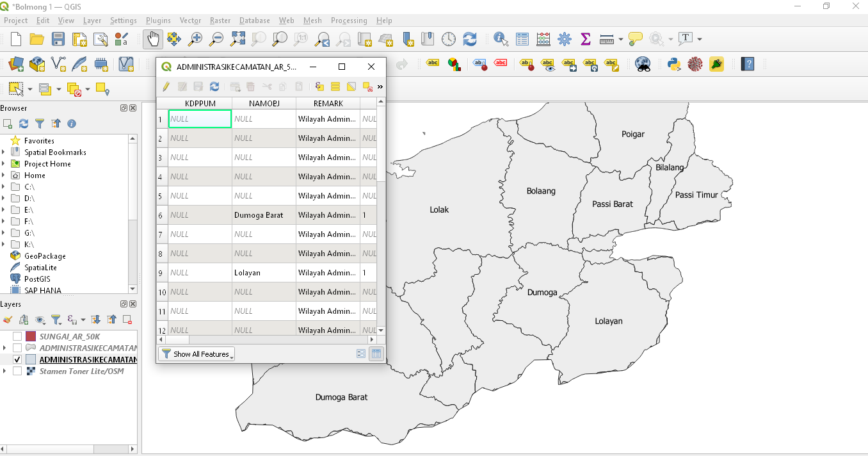The height and width of the screenshot is (456, 868).
Task: Open the Python Console
Action: 673,64
